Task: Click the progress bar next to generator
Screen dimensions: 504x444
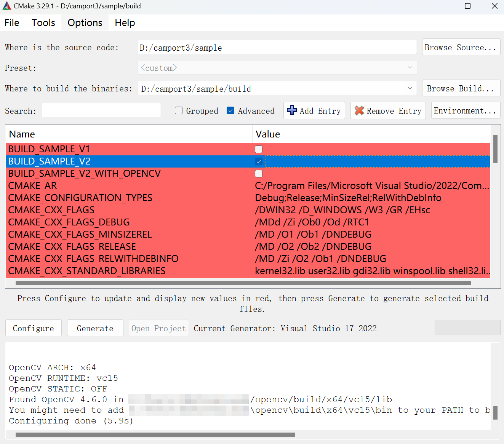Action: [x=467, y=327]
